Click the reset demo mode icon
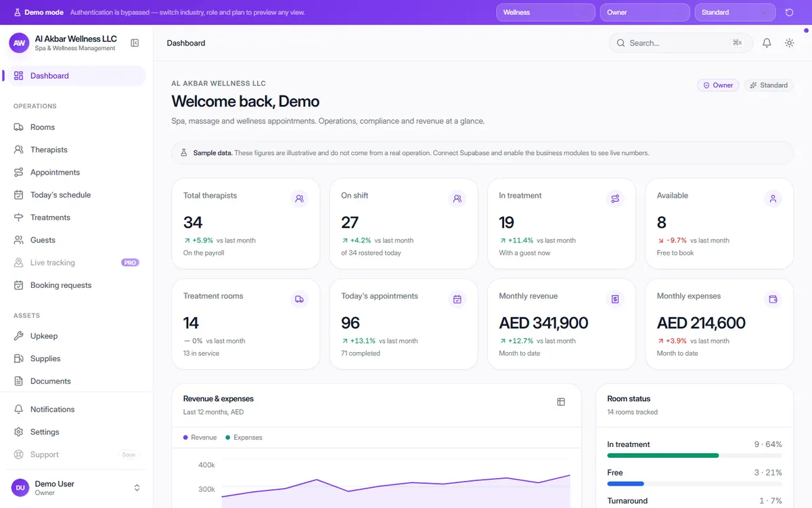The width and height of the screenshot is (812, 508). [x=789, y=12]
